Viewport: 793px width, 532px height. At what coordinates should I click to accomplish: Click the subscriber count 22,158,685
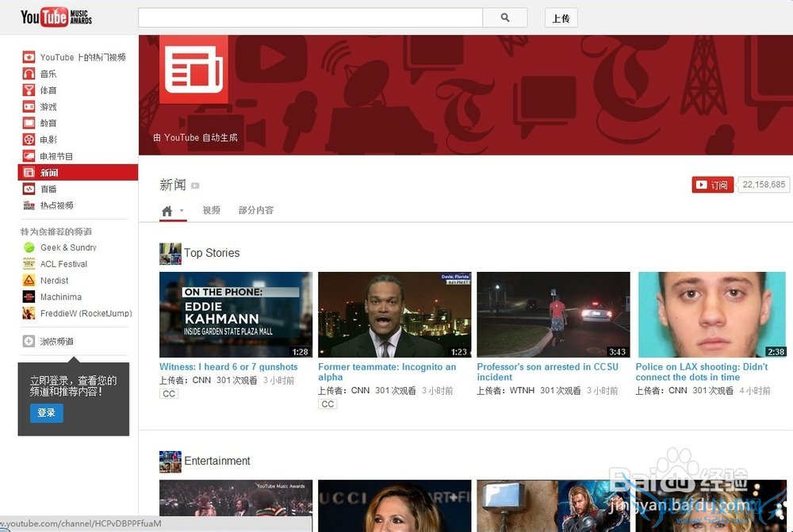pyautogui.click(x=764, y=185)
